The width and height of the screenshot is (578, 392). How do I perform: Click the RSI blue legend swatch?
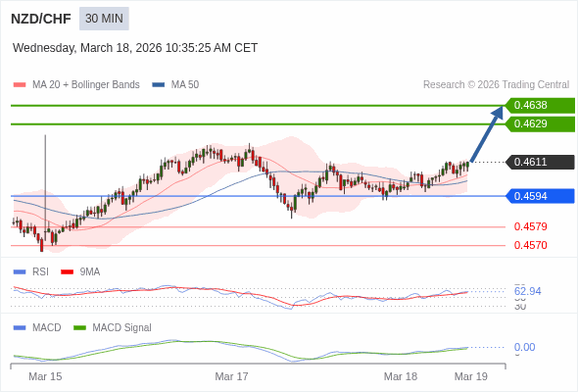[20, 272]
